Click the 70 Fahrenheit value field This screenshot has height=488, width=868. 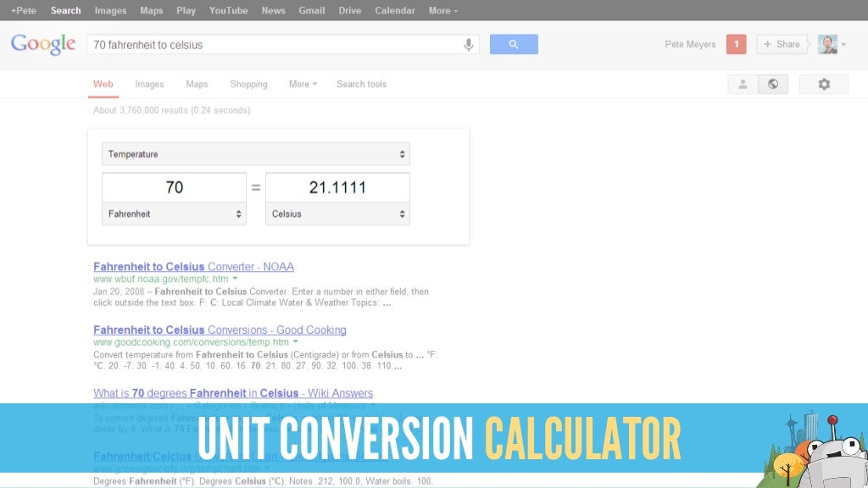click(x=174, y=187)
